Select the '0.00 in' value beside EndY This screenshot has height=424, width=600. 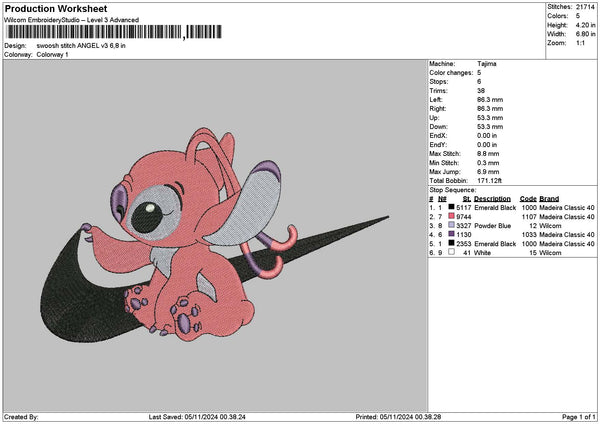(487, 145)
